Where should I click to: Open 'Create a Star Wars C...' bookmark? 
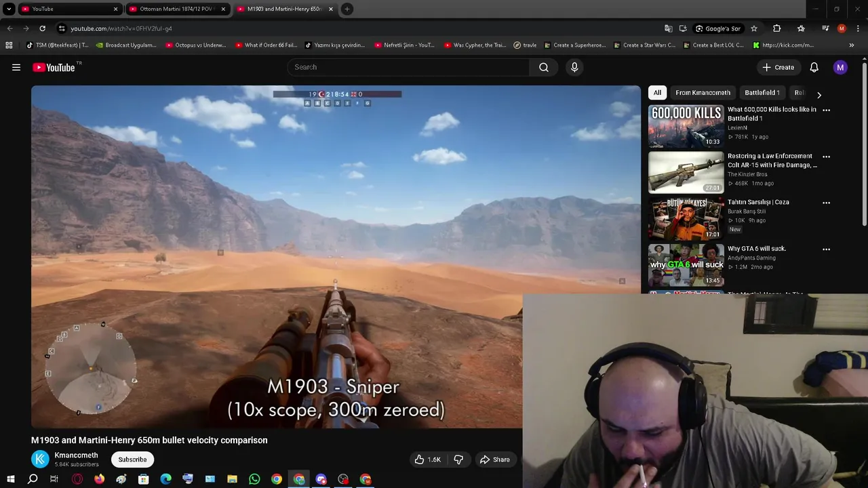pyautogui.click(x=644, y=45)
